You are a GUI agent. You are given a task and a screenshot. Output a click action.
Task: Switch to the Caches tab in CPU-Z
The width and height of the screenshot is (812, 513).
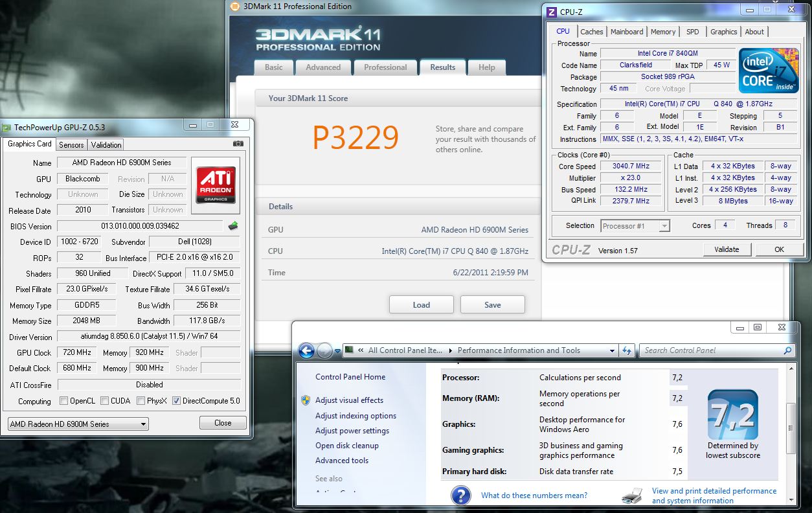point(592,32)
